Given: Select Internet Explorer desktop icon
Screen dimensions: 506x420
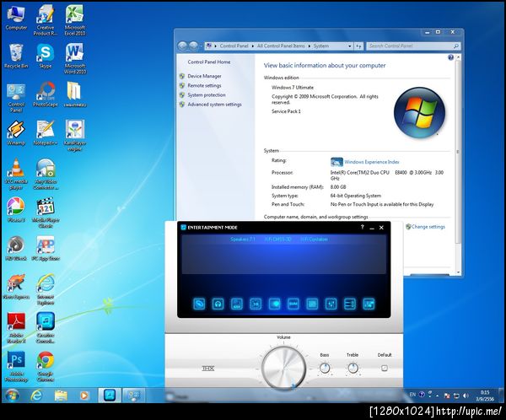Looking at the screenshot, I should 46,289.
